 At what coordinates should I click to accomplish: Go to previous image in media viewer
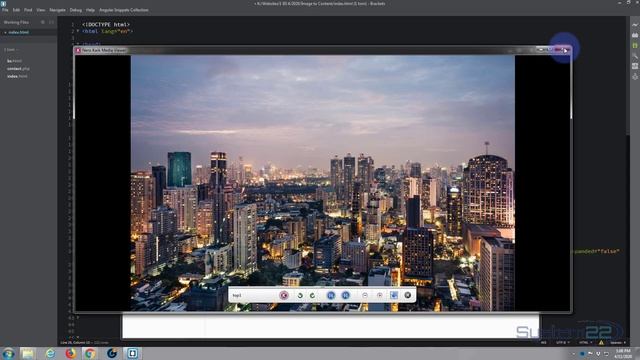point(331,295)
